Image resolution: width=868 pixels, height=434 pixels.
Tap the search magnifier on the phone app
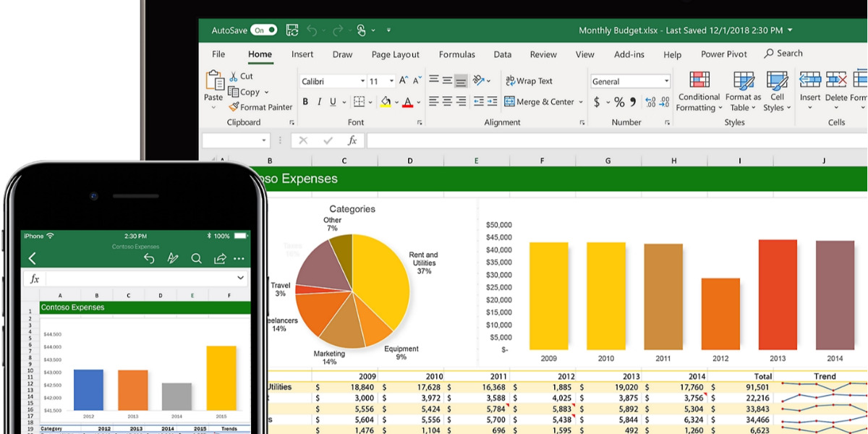196,258
